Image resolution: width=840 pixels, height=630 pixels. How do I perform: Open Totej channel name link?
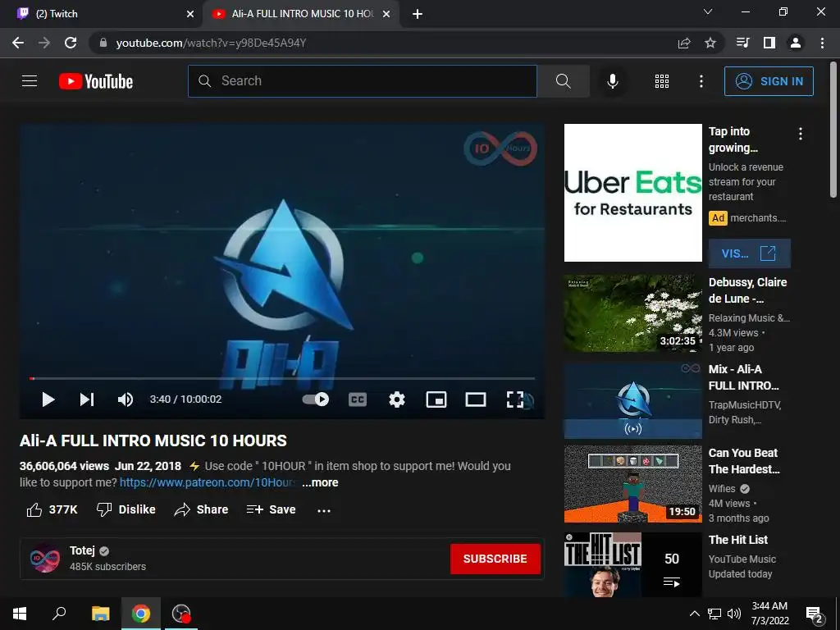coord(82,550)
